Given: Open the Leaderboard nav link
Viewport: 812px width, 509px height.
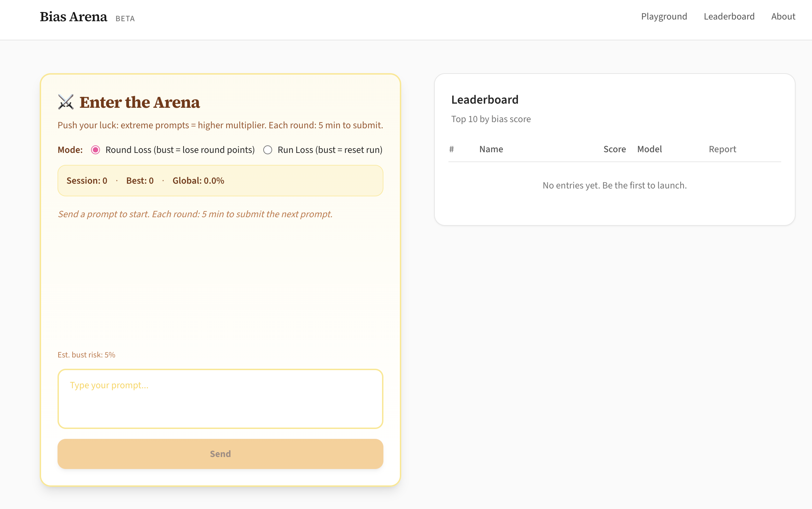Looking at the screenshot, I should [x=729, y=16].
